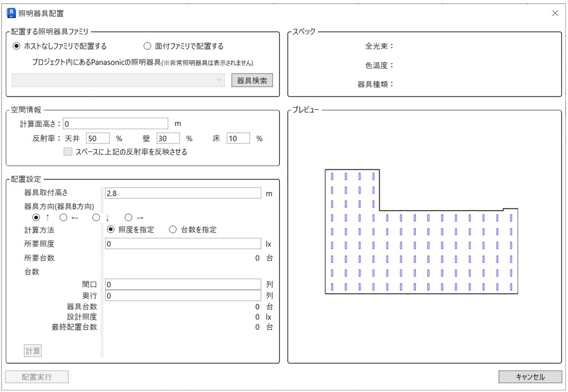Click the 器具取付高さ input field
568x392 pixels.
183,194
